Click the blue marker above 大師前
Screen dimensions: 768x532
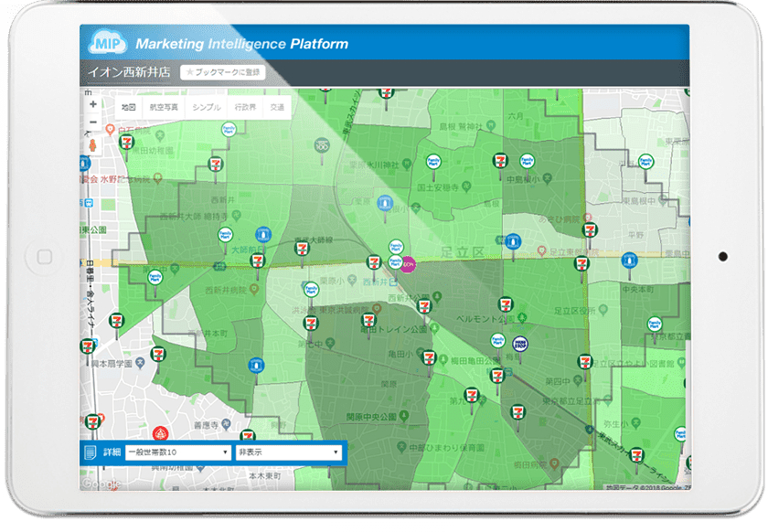pos(263,235)
